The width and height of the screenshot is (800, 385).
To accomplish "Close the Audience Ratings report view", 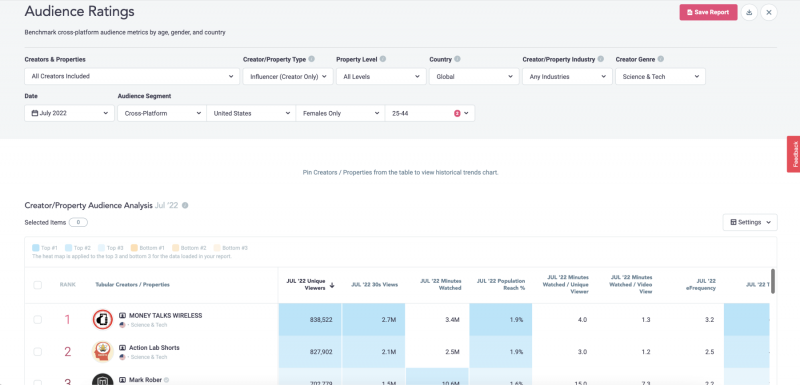I will pyautogui.click(x=769, y=12).
